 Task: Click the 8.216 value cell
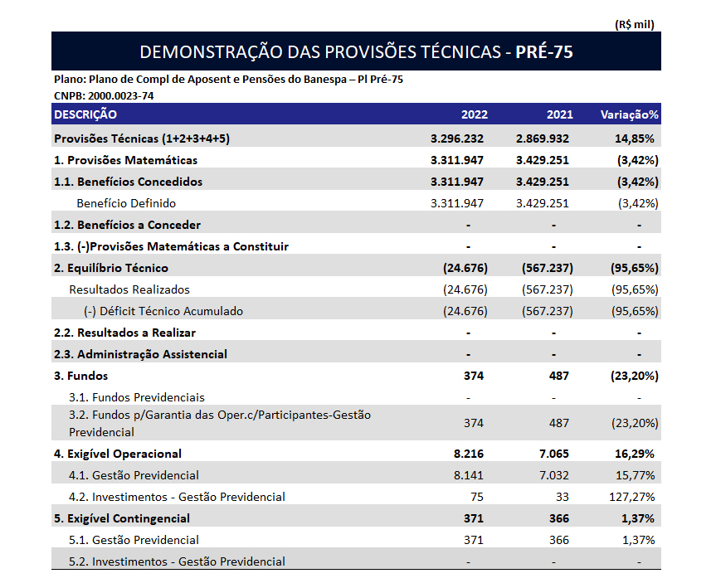point(469,454)
